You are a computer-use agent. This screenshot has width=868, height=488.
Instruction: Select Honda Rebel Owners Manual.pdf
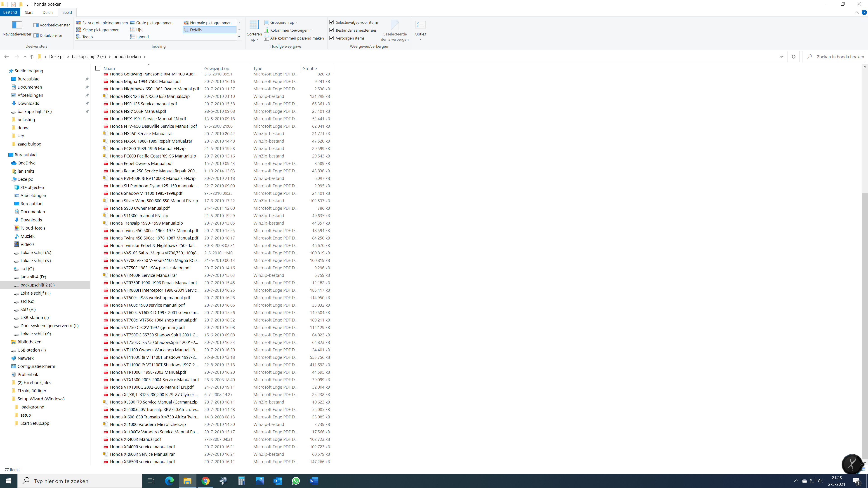tap(141, 163)
